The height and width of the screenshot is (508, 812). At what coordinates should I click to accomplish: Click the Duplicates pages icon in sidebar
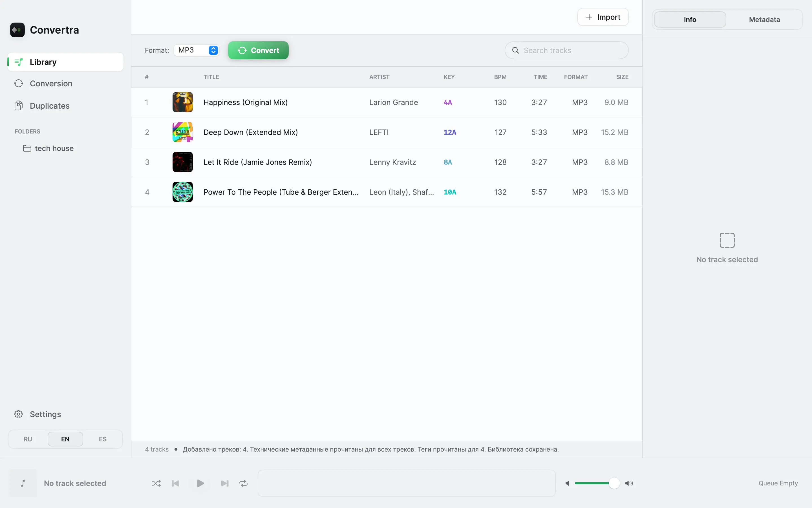(19, 106)
